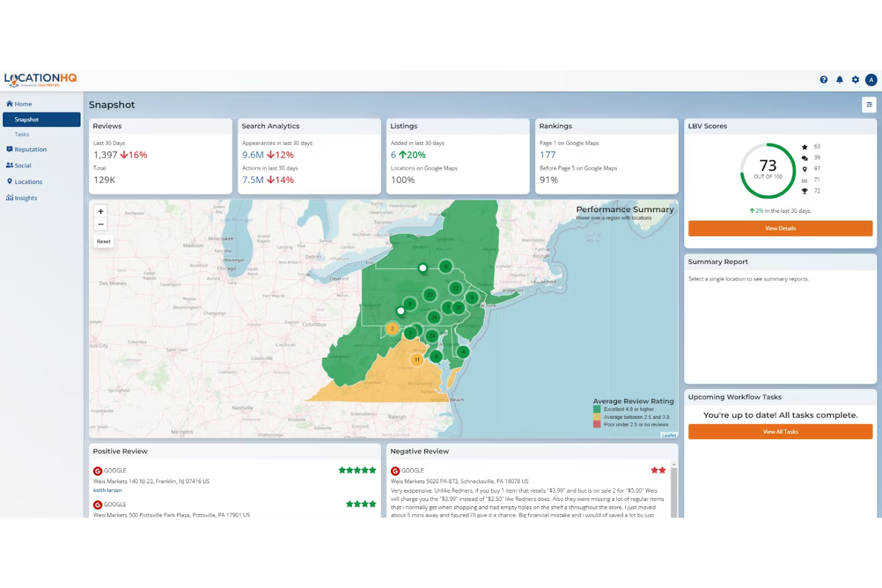Click the 100% listings value

pyautogui.click(x=403, y=180)
